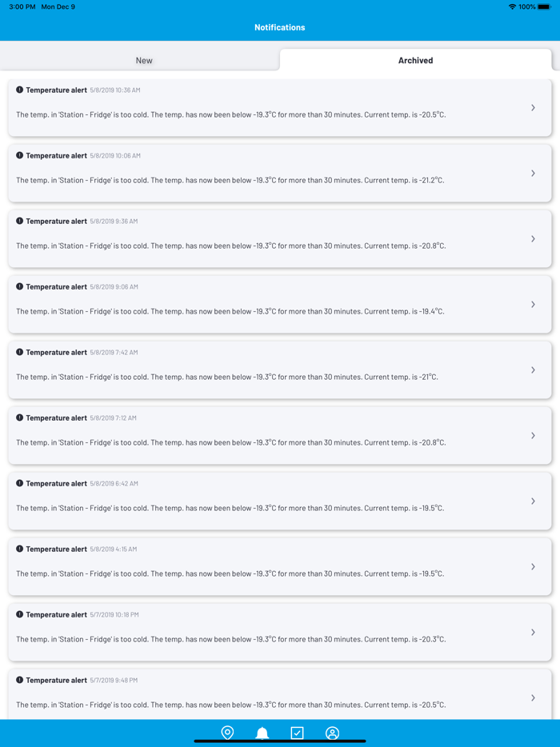Tap alert icon on 10:36 AM notification

click(x=20, y=90)
